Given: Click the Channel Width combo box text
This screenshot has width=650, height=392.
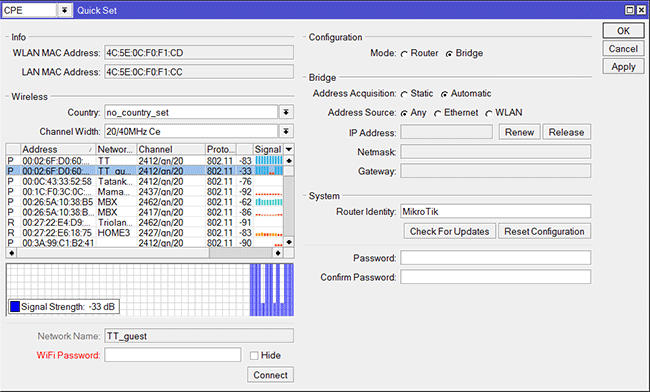Looking at the screenshot, I should [x=191, y=131].
